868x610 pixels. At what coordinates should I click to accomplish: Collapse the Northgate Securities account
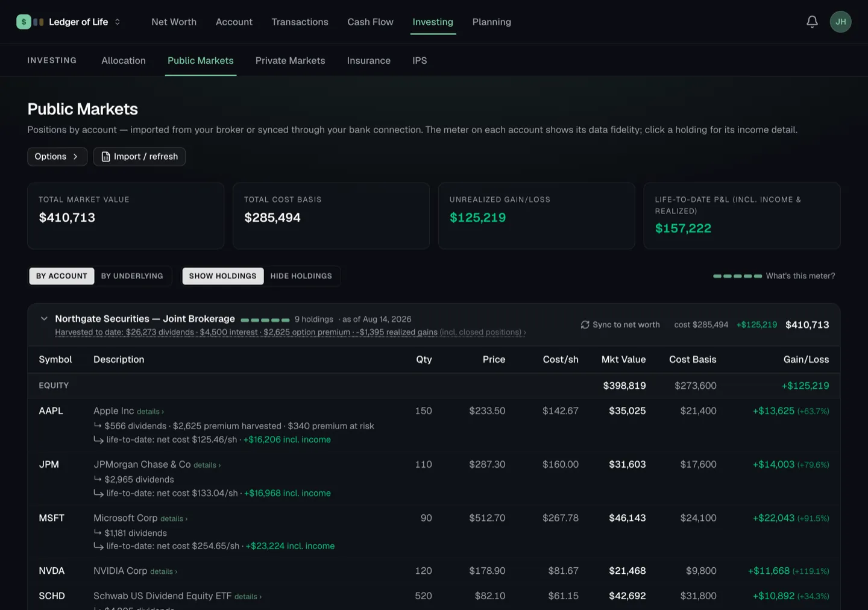[44, 319]
